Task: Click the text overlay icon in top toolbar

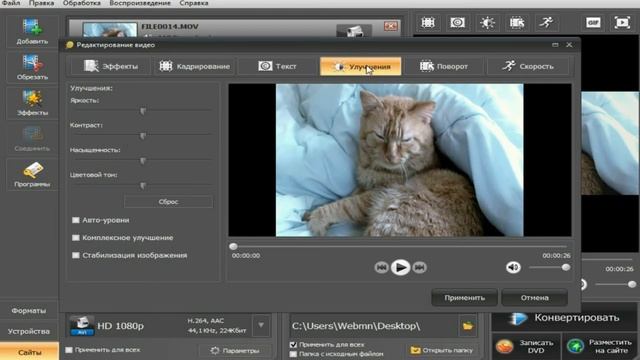Action: pos(457,22)
